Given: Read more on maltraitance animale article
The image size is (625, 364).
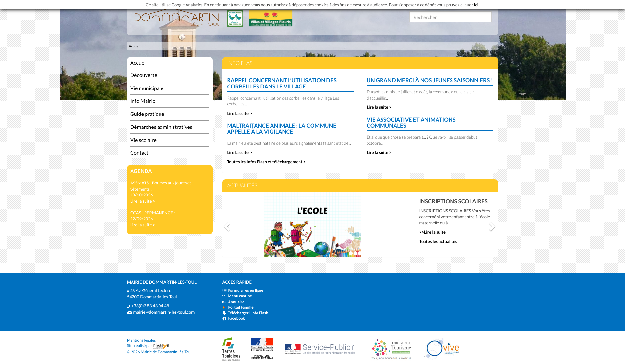Looking at the screenshot, I should click(x=239, y=152).
